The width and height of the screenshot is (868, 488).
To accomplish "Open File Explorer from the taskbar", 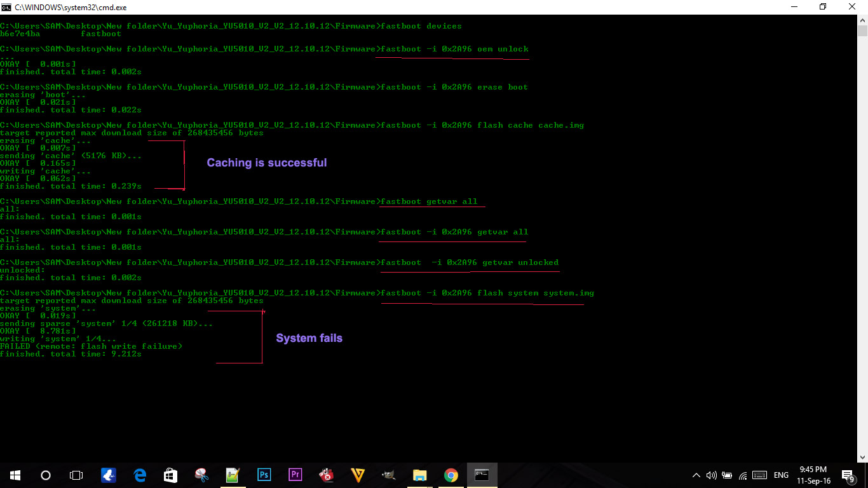I will tap(419, 475).
